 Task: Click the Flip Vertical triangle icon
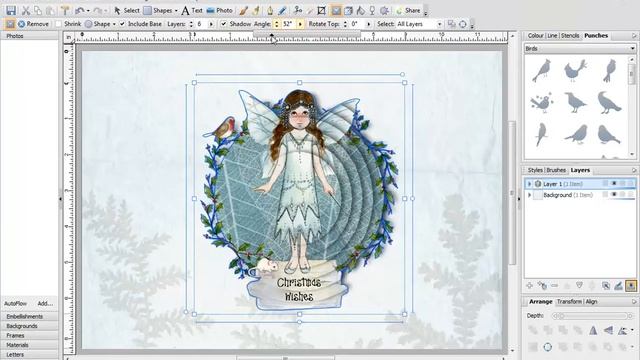pos(608,330)
